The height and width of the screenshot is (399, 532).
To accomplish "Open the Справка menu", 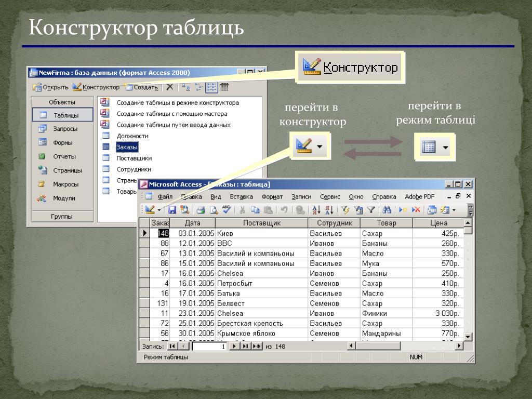I will pos(384,196).
